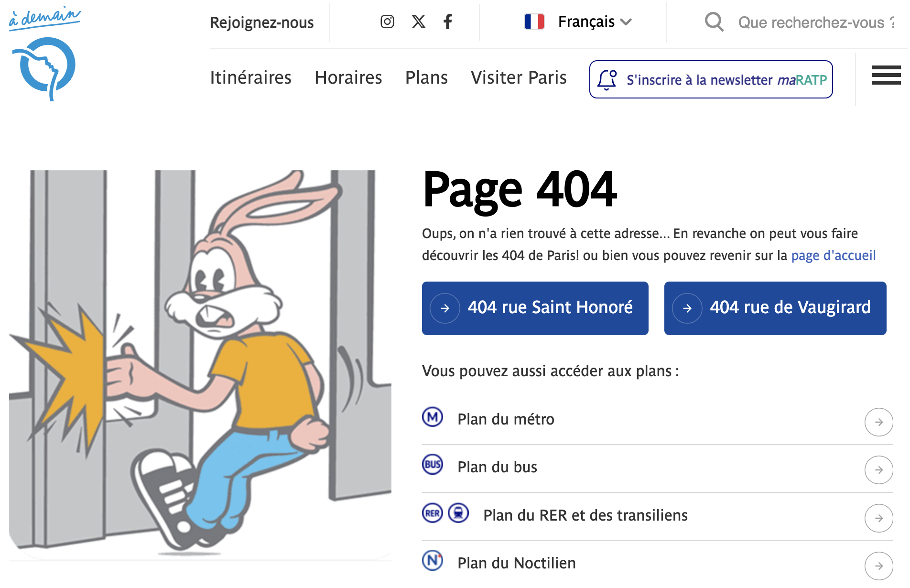
Task: Open the Instagram social link
Action: pyautogui.click(x=387, y=22)
